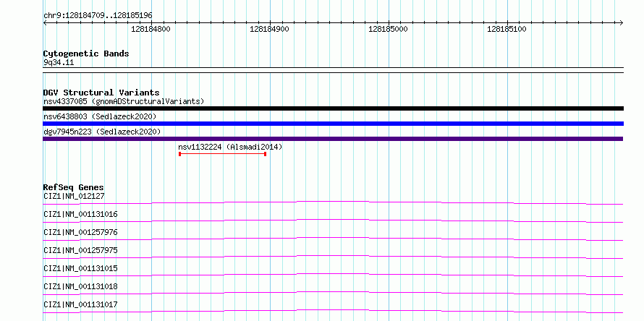Click ruler tick label 128185000
Image resolution: width=644 pixels, height=321 pixels.
pyautogui.click(x=388, y=29)
